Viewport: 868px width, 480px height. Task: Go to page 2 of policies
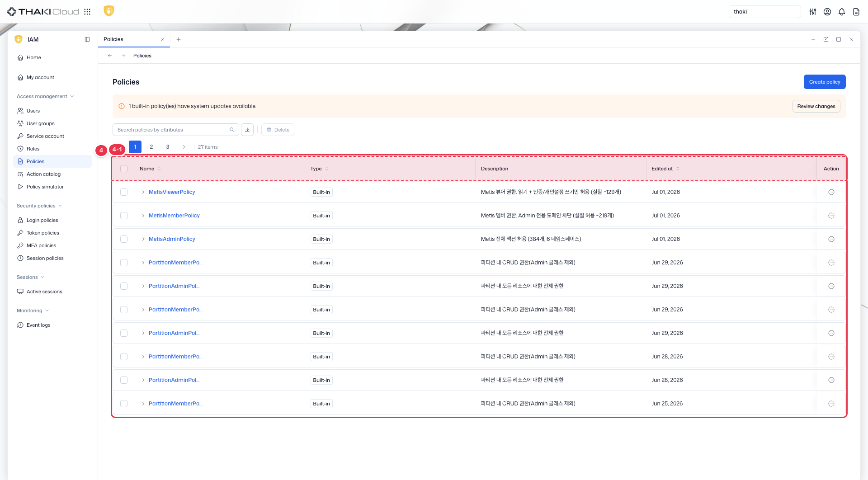tap(151, 147)
